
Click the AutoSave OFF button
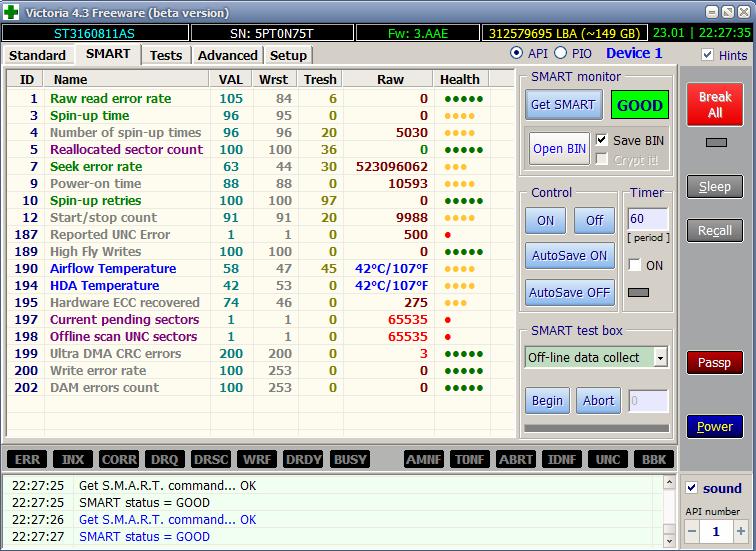point(569,293)
